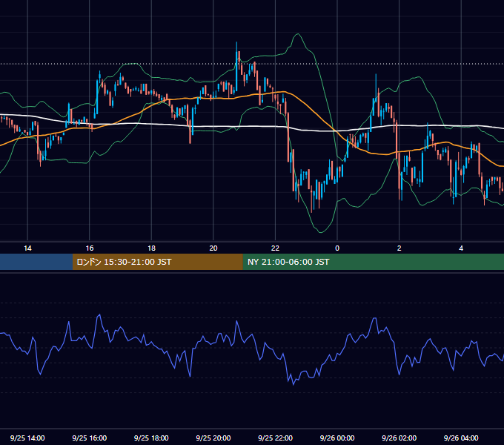Click the hour label 2 on the price chart axis
The image size is (504, 445).
tap(399, 248)
